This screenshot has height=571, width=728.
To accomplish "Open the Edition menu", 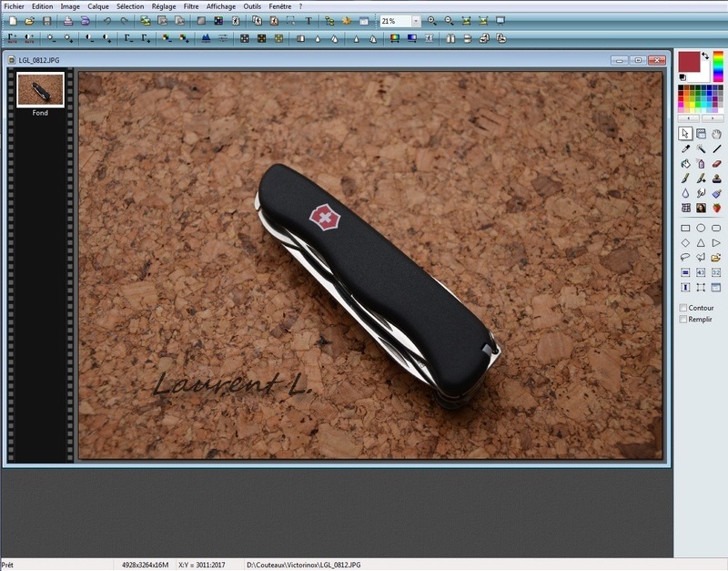I will click(x=42, y=6).
